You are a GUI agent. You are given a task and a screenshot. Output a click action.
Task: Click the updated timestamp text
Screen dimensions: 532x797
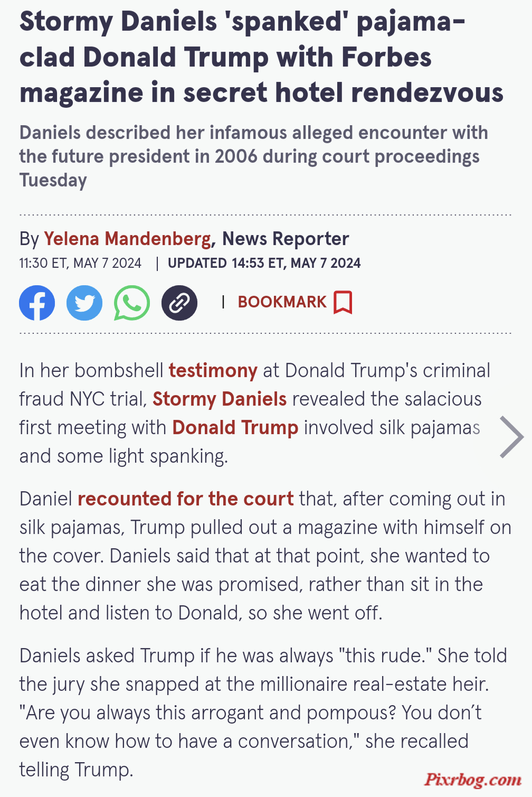(264, 263)
